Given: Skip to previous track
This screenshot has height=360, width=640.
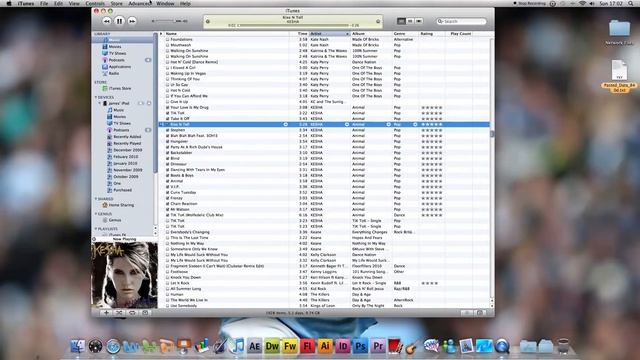Looking at the screenshot, I should point(107,21).
